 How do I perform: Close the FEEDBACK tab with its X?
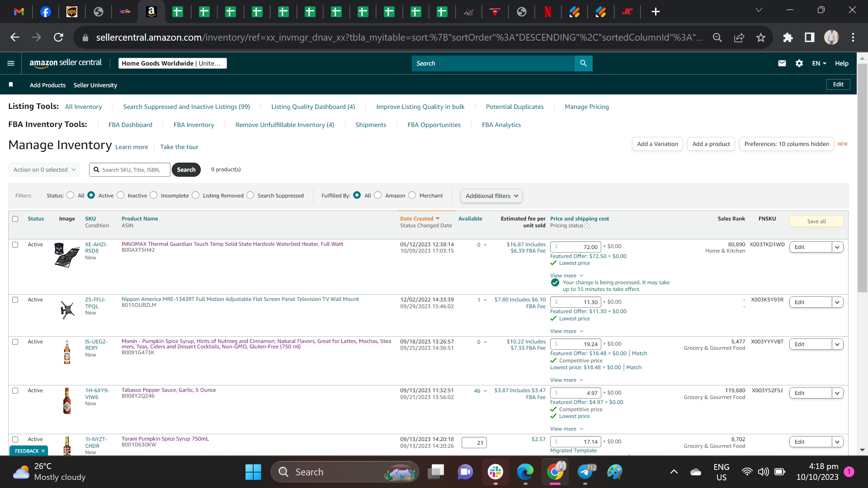[x=43, y=451]
